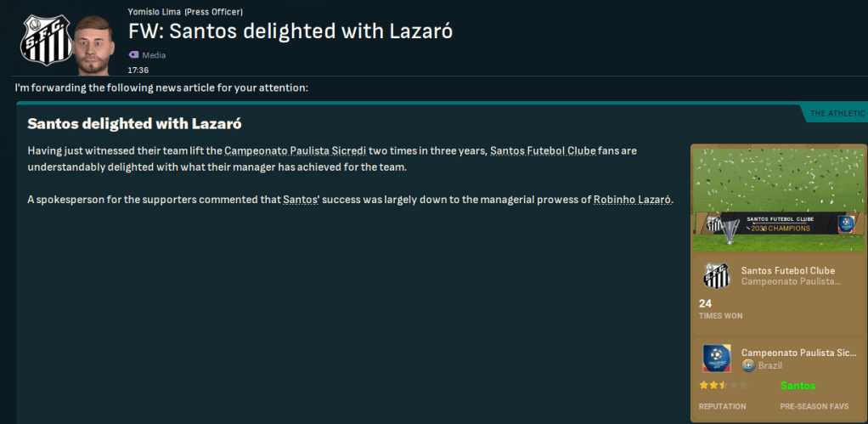
Task: Click the purple Media tag icon
Action: (133, 55)
